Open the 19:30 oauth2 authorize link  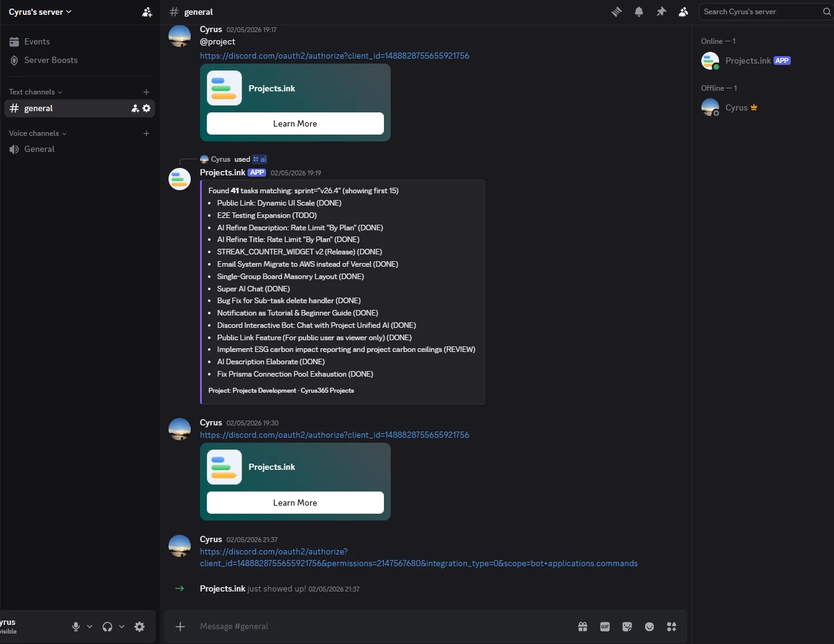(x=335, y=435)
